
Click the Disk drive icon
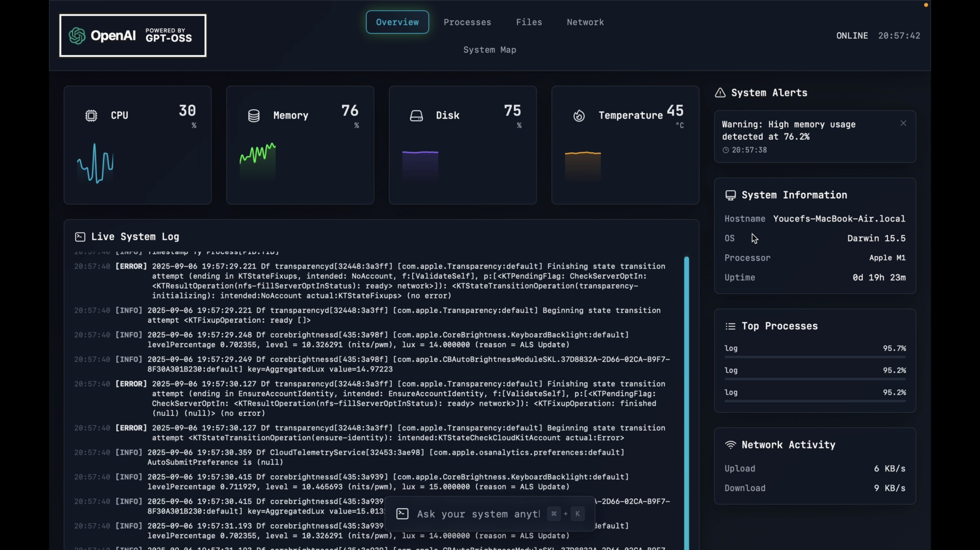(416, 116)
